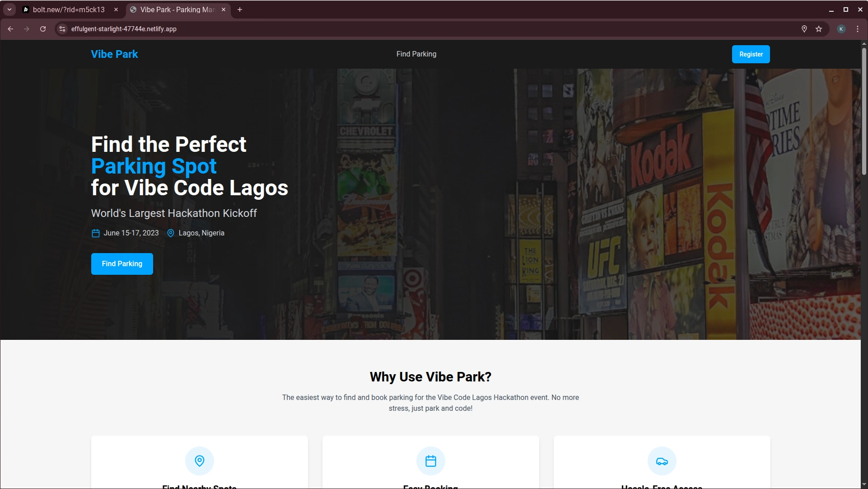Click the location pin beside Lagos, Nigeria
The image size is (868, 489).
tap(171, 233)
